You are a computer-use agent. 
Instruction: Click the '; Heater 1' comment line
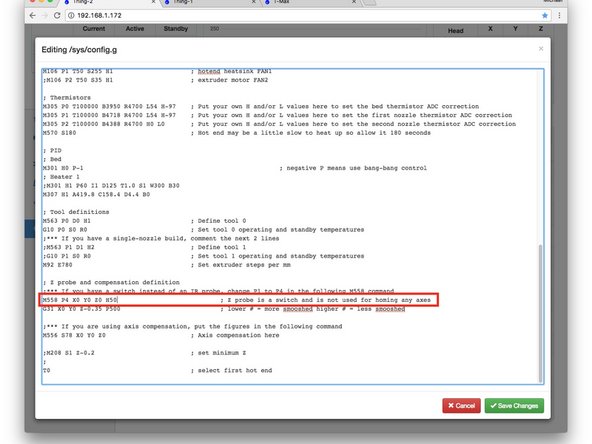pyautogui.click(x=61, y=177)
